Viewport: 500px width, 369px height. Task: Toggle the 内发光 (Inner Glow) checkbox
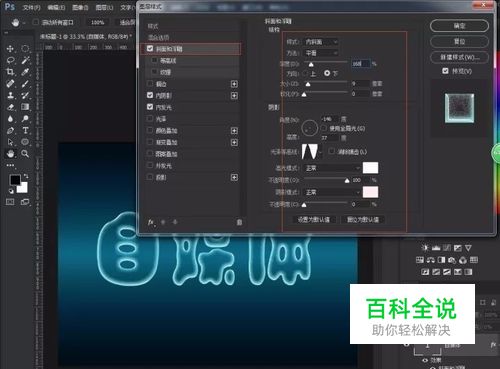coord(150,107)
